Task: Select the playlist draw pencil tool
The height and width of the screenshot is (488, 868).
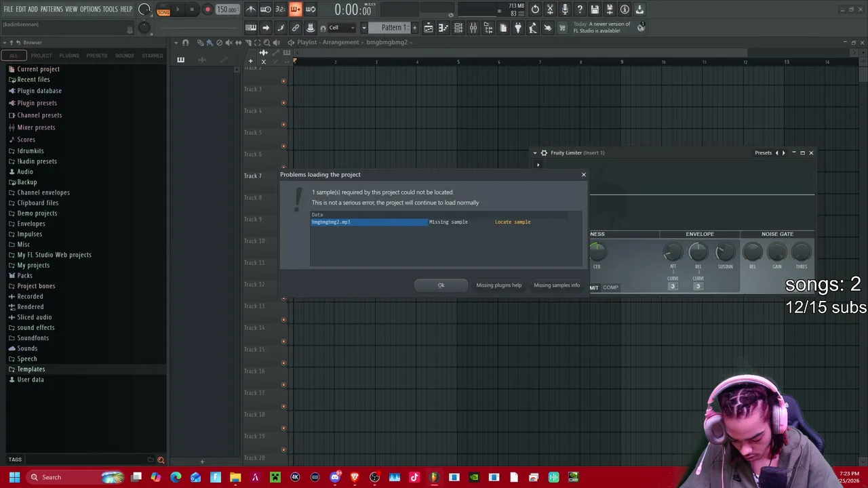Action: 200,43
